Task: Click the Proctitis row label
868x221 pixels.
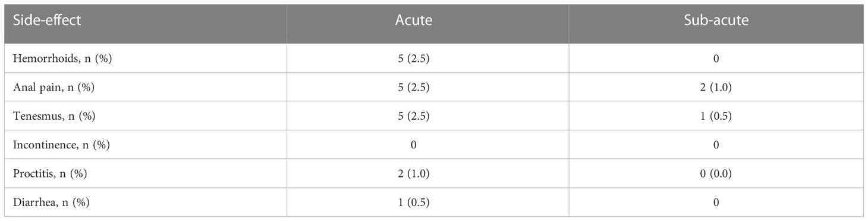Action: tap(51, 173)
